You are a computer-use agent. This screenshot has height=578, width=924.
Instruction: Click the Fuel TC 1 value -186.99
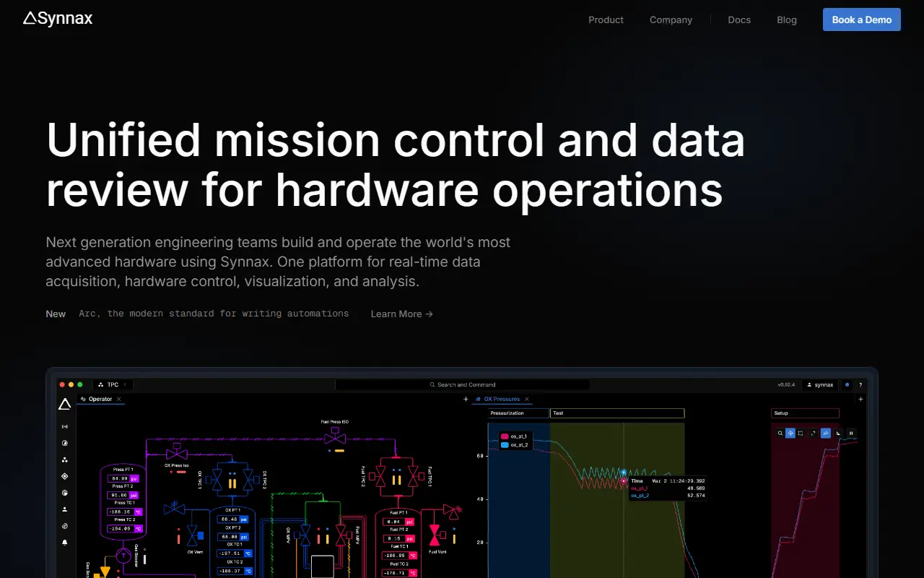(393, 556)
